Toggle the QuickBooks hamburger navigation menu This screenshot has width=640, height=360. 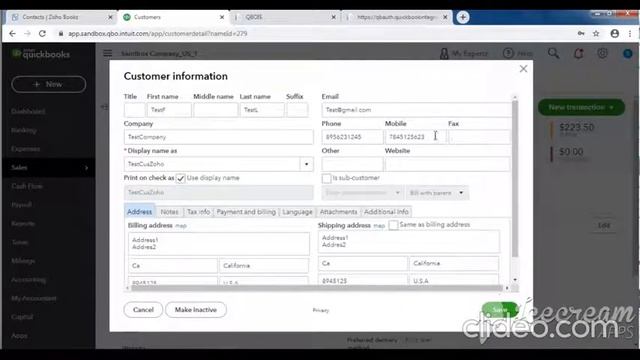coord(108,53)
